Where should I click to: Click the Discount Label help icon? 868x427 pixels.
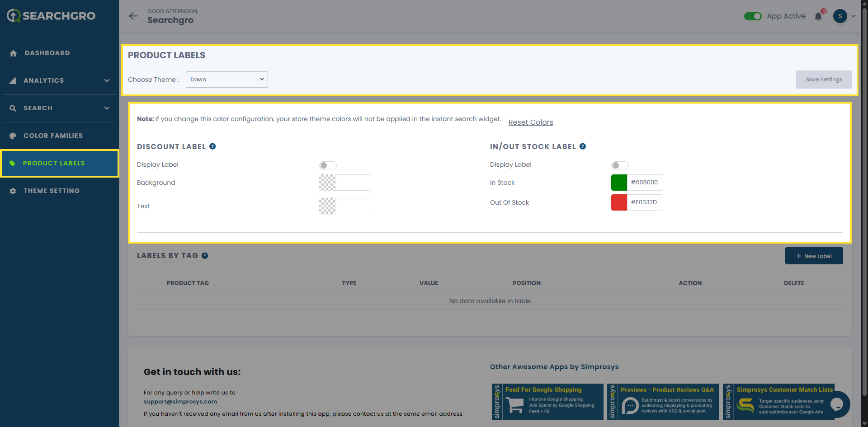click(x=212, y=146)
